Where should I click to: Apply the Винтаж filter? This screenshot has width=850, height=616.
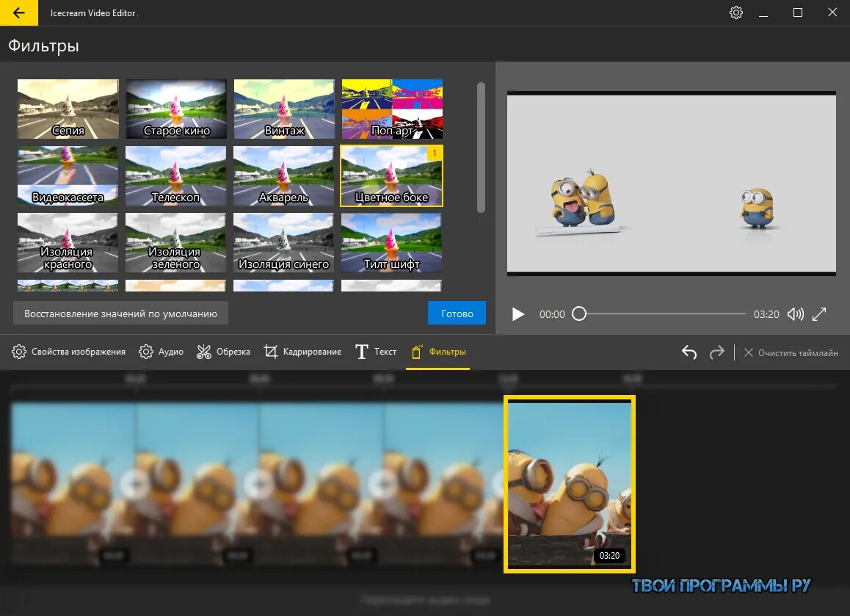[284, 109]
